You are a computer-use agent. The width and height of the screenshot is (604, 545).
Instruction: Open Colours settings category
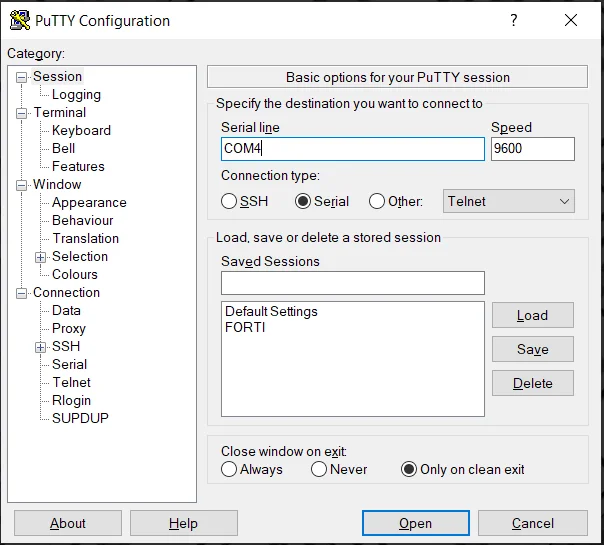pos(75,274)
